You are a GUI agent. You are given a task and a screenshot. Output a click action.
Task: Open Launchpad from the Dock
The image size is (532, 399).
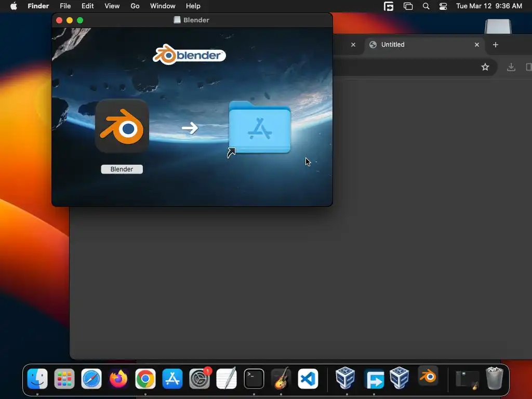tap(64, 379)
